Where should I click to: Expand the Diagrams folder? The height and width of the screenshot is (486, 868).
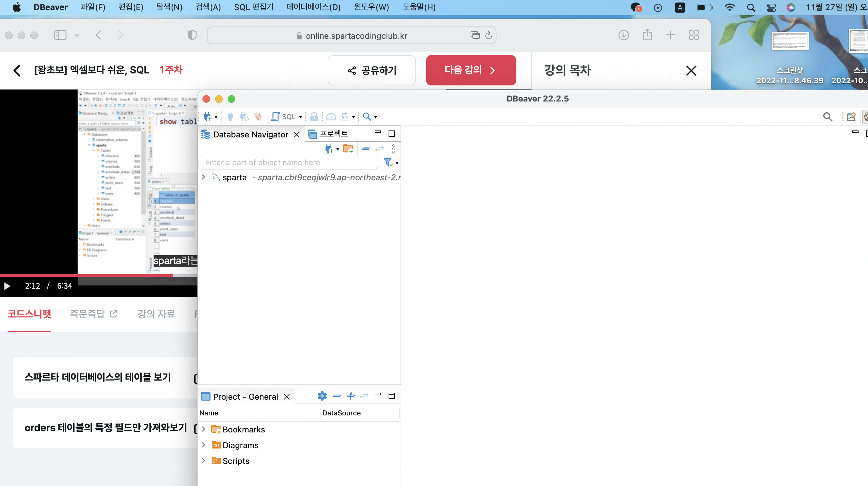[x=203, y=445]
